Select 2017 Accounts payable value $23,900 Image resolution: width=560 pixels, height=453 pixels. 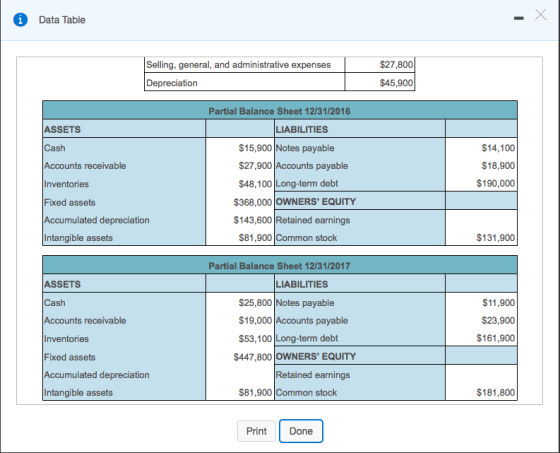pyautogui.click(x=498, y=320)
